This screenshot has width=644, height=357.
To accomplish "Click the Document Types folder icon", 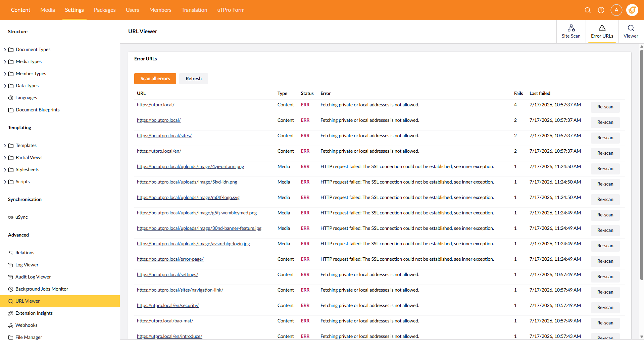I will click(x=11, y=50).
